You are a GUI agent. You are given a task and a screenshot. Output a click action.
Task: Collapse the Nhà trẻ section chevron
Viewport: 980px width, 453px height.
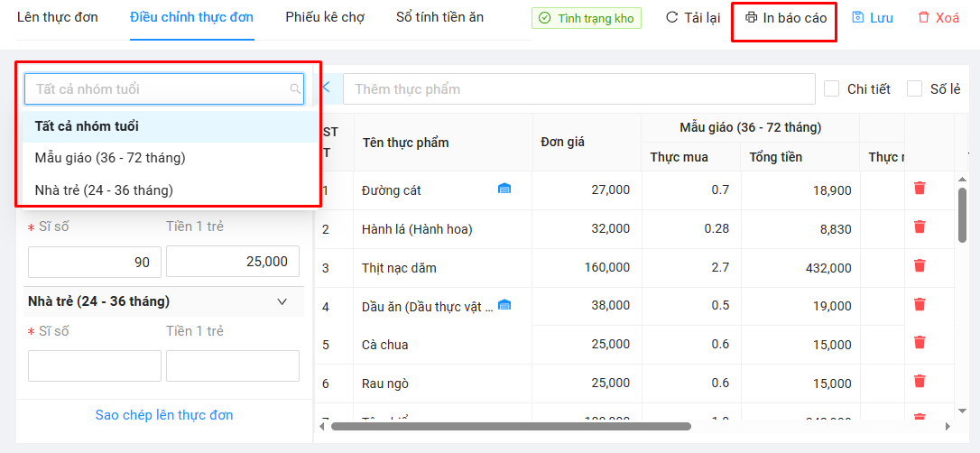[x=282, y=301]
